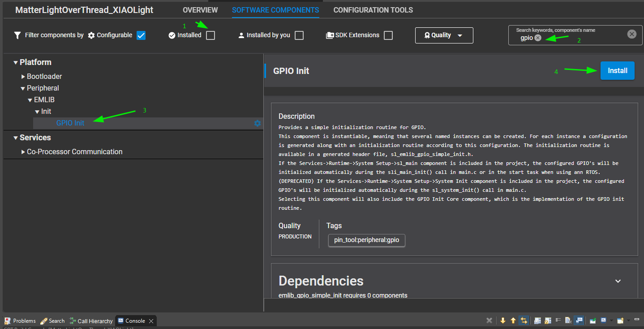Screen dimensions: 644x329
Task: Uncheck the Configurable filter checkbox
Action: (141, 35)
